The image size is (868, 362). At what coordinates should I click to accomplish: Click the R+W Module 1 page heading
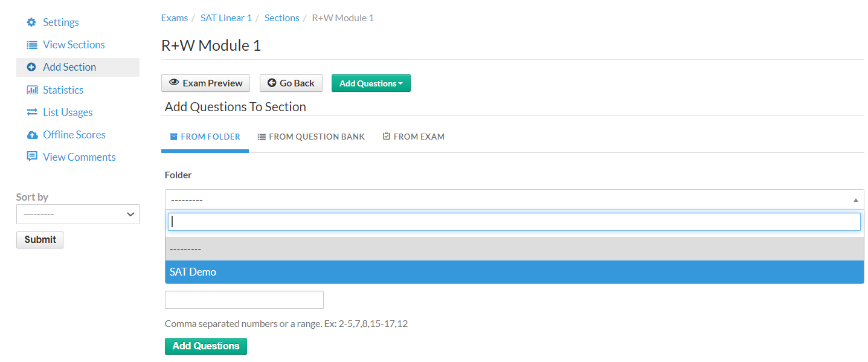[211, 45]
